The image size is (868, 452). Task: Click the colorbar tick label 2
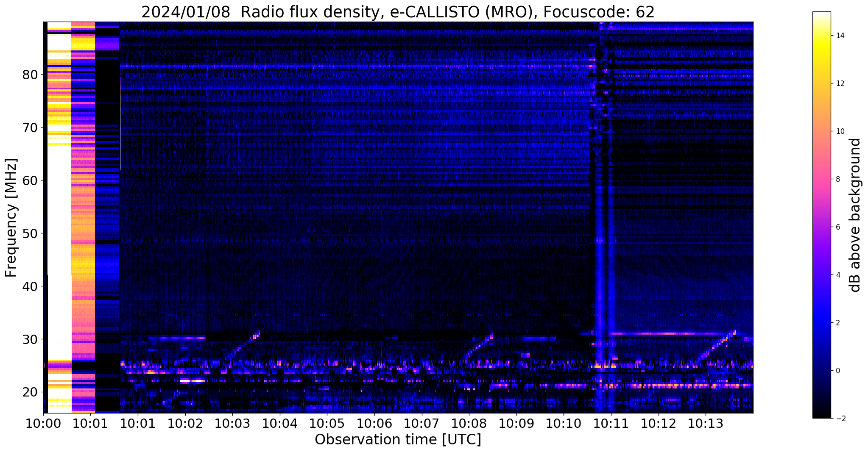pyautogui.click(x=837, y=323)
